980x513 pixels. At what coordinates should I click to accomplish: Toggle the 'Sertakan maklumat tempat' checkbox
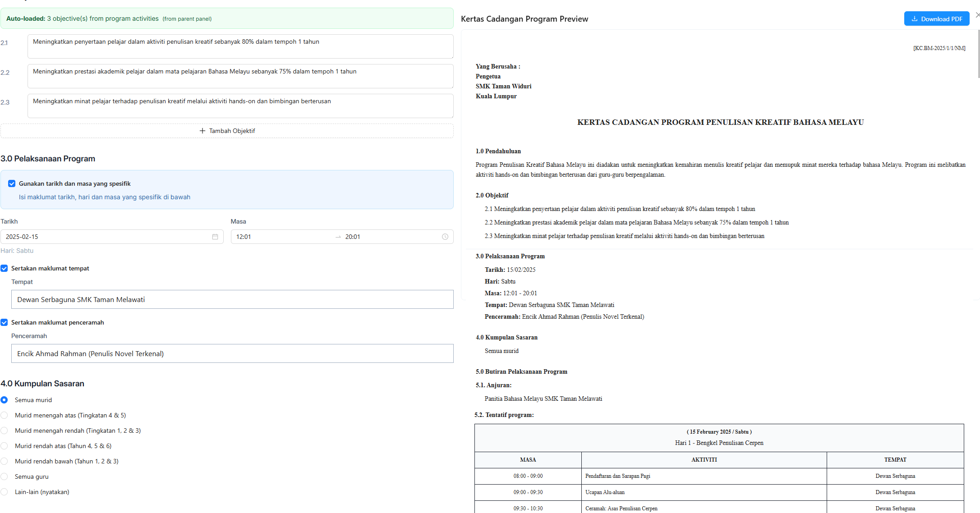[x=4, y=268]
